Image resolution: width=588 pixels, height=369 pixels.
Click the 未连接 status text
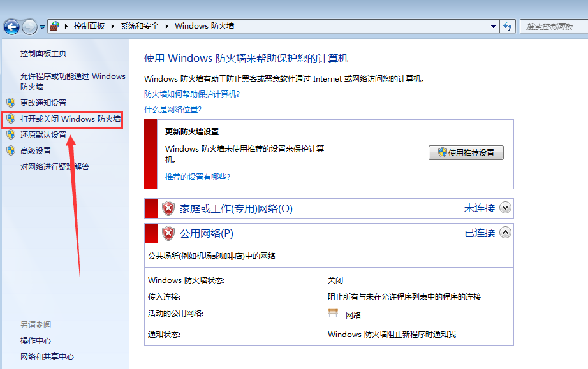click(x=480, y=208)
